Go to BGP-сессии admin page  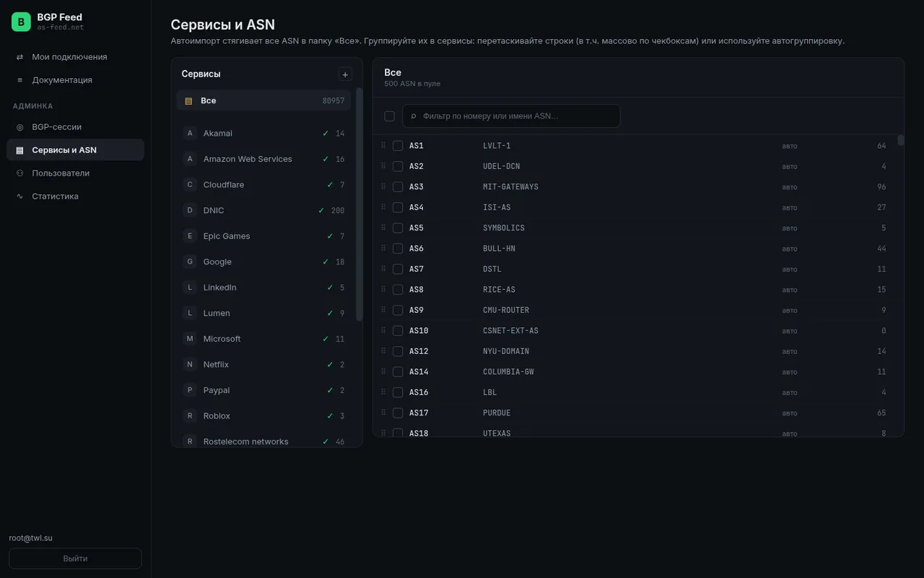[75, 127]
